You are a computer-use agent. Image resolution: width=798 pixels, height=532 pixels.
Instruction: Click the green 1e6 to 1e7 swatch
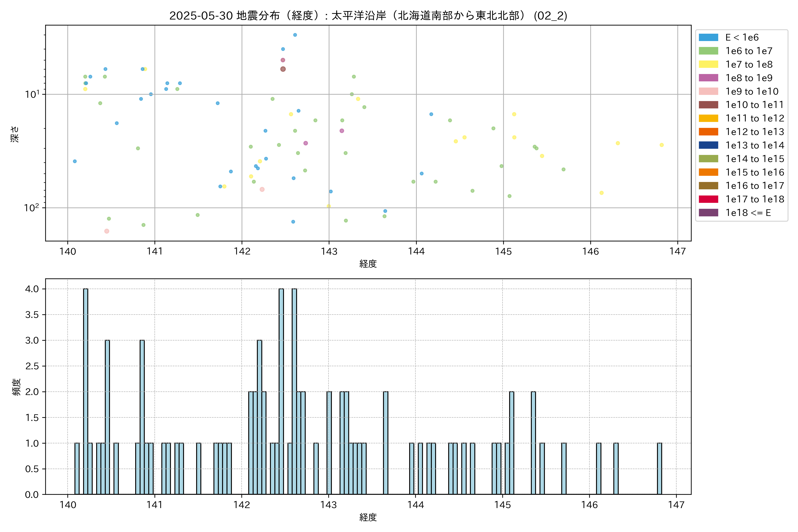click(x=708, y=51)
